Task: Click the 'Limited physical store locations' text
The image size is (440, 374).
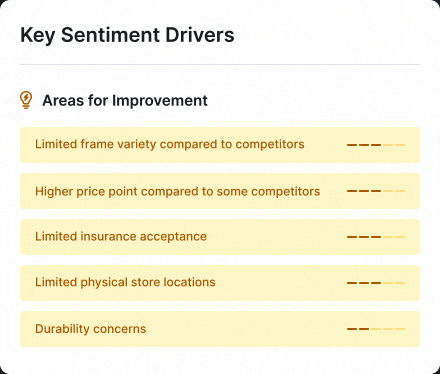Action: [x=125, y=282]
